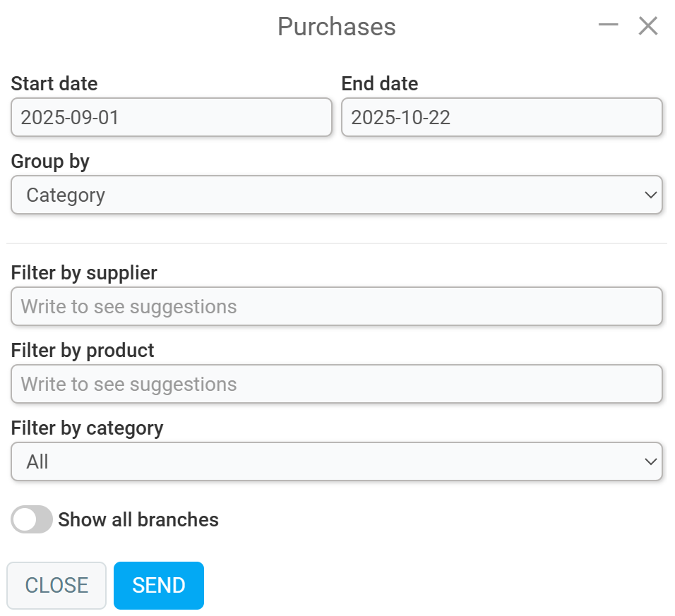Click the End date field

coord(501,117)
